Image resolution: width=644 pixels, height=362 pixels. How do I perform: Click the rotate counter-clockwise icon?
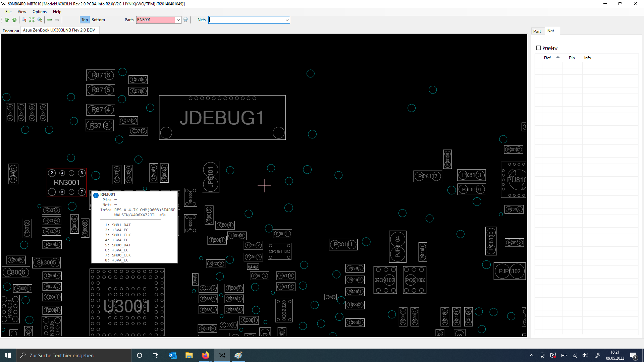click(7, 20)
